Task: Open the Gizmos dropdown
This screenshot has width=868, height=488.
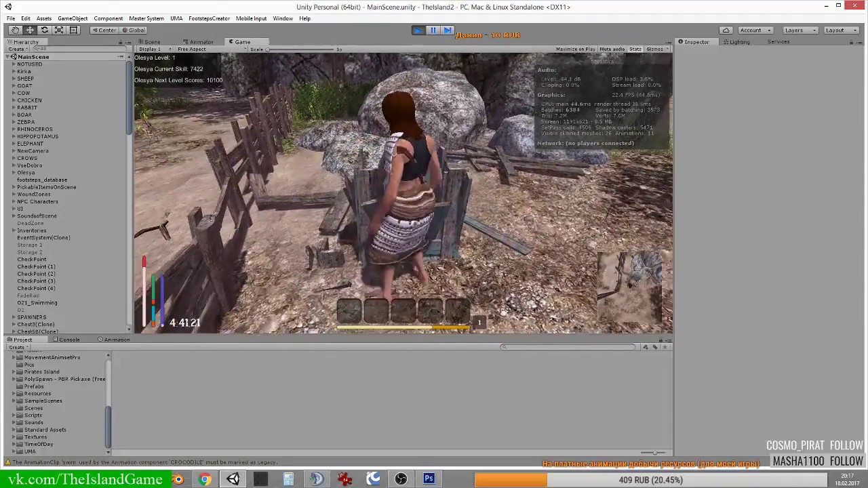Action: click(656, 49)
